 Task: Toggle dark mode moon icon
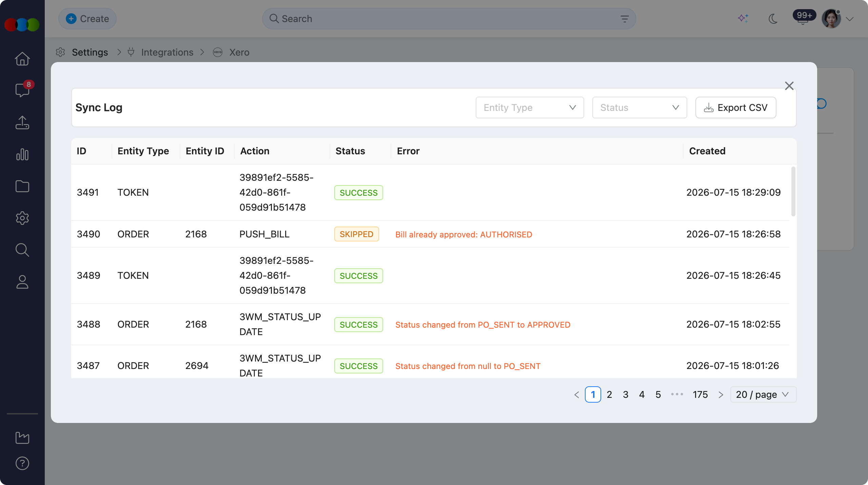click(x=773, y=19)
